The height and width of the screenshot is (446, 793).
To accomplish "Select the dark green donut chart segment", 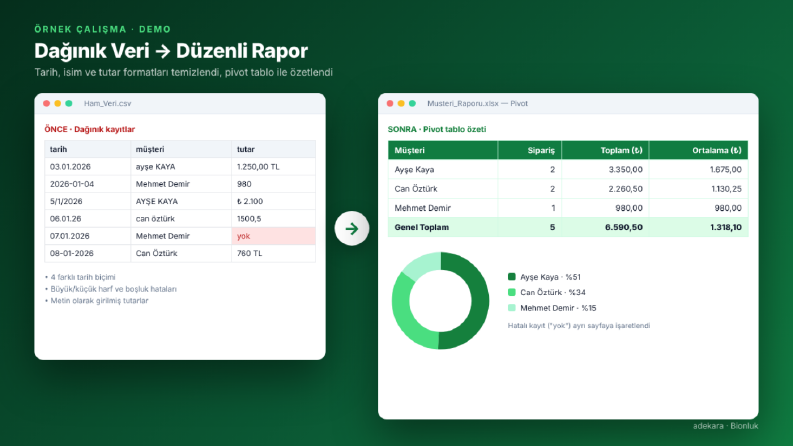I will [x=479, y=300].
